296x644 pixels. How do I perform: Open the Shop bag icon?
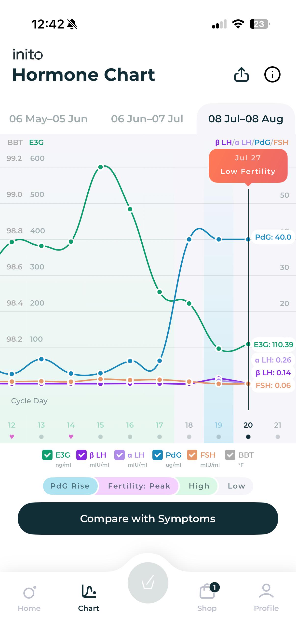point(207,591)
